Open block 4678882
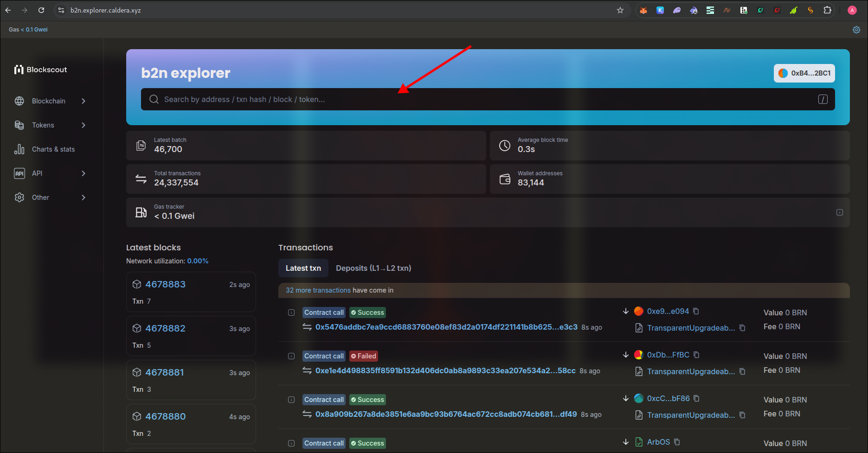Screen dimensions: 868x453 click(165, 328)
